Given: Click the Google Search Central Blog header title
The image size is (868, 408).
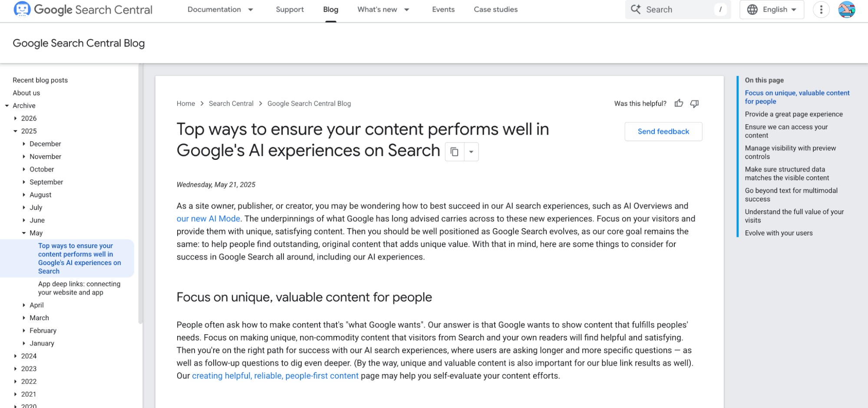Looking at the screenshot, I should (79, 43).
